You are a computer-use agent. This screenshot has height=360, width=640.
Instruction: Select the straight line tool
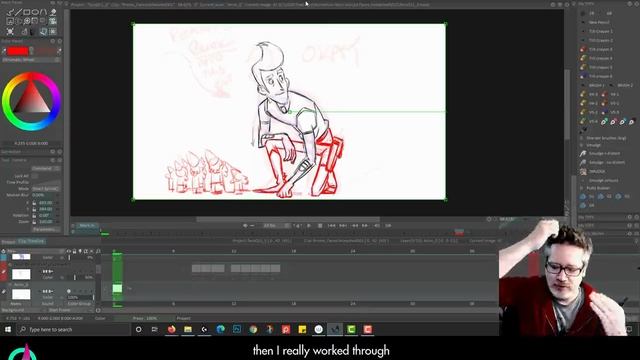click(x=18, y=12)
